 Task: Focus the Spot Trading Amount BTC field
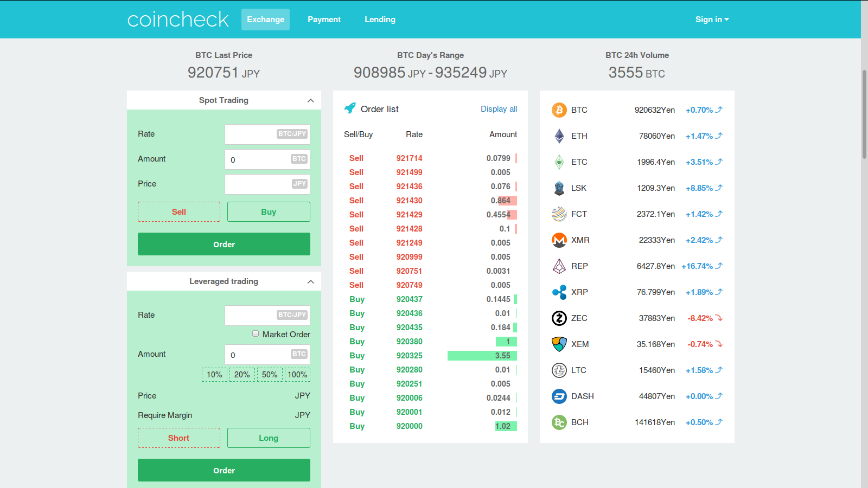tap(267, 159)
